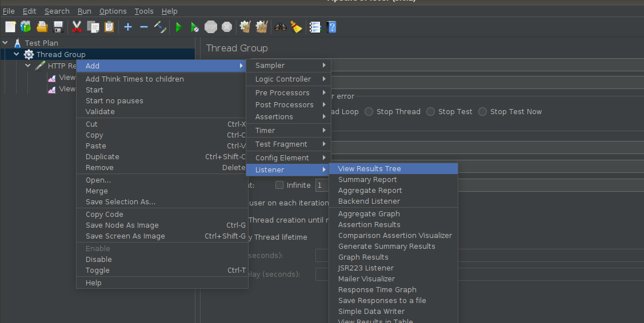Click Disable in context menu
Viewport: 644px width, 323px height.
(162, 260)
